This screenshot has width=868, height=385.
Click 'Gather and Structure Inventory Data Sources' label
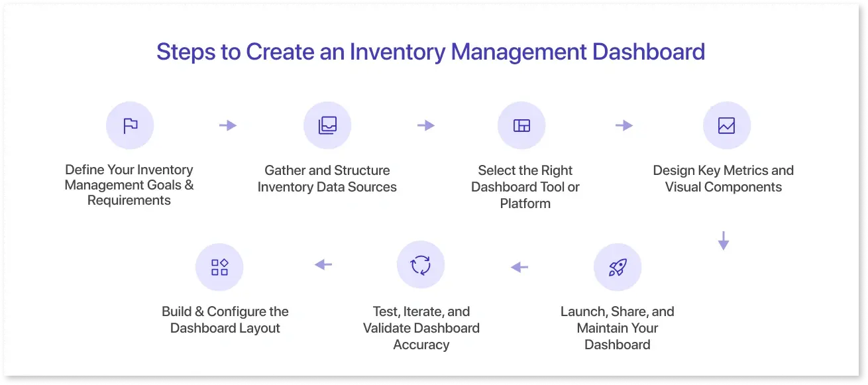(327, 179)
